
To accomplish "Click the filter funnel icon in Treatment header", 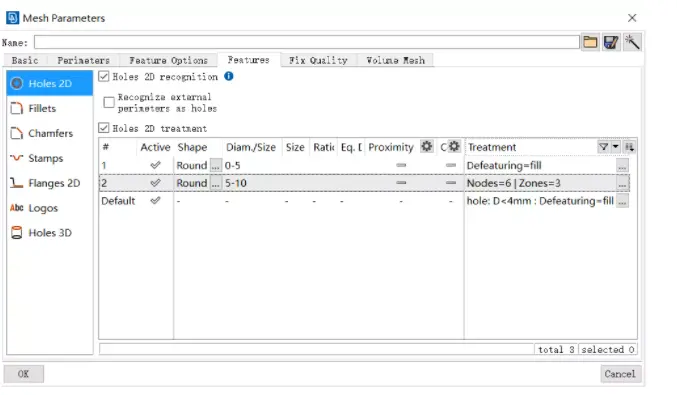I will pyautogui.click(x=604, y=147).
